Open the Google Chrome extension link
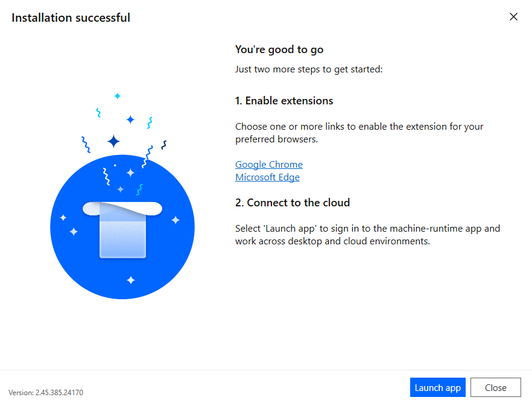This screenshot has width=532, height=403. [268, 164]
